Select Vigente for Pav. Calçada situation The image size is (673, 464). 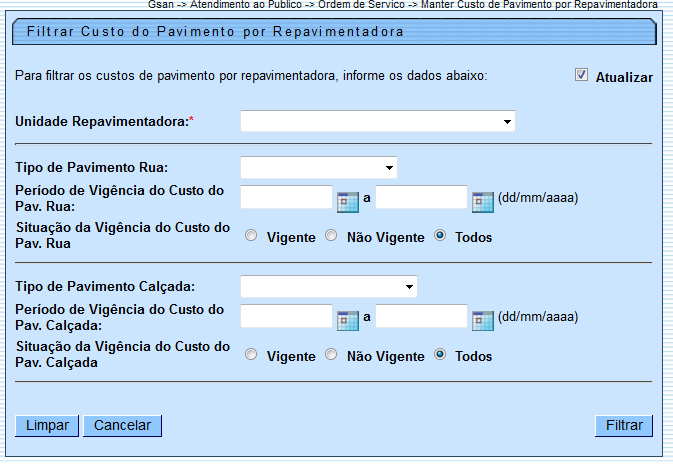tap(251, 355)
